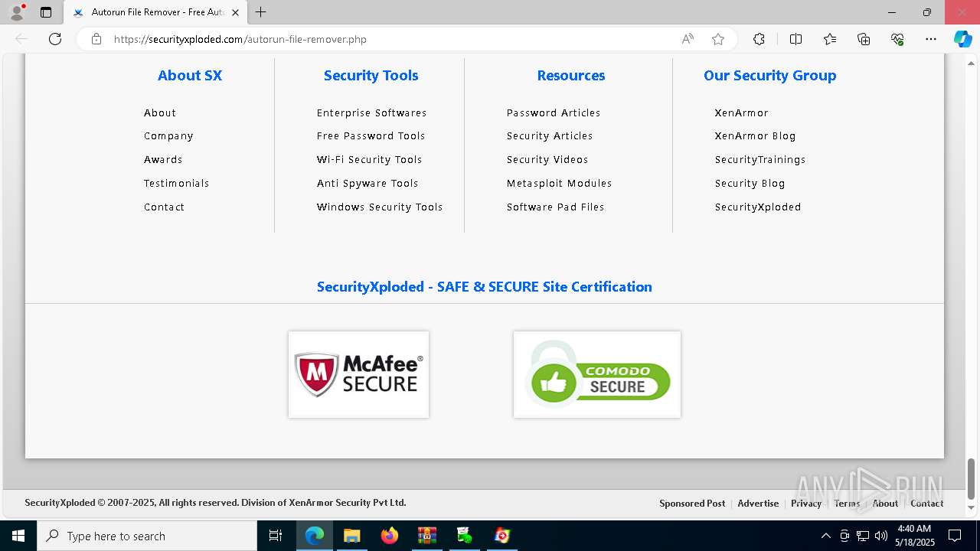This screenshot has height=551, width=980.
Task: Open the Awards link
Action: pos(163,160)
